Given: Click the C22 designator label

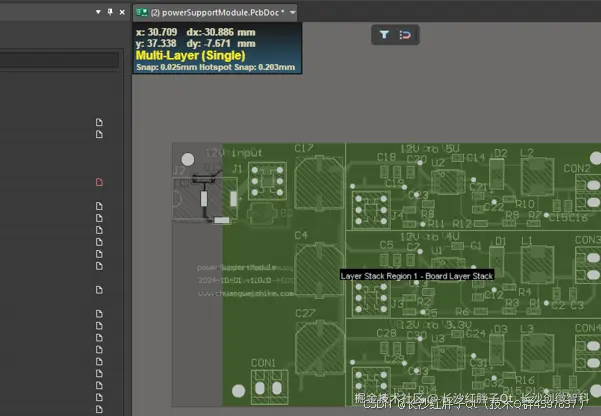Looking at the screenshot, I should [494, 207].
